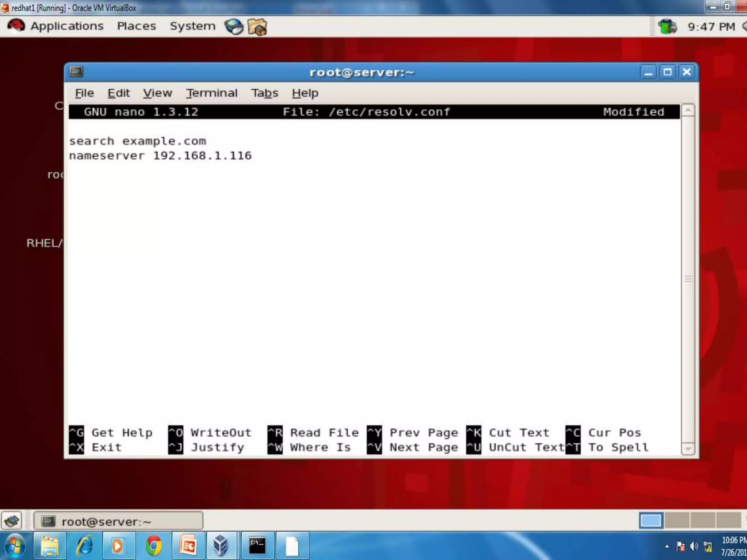747x560 pixels.
Task: Open Internet Explorer from the taskbar
Action: [85, 546]
